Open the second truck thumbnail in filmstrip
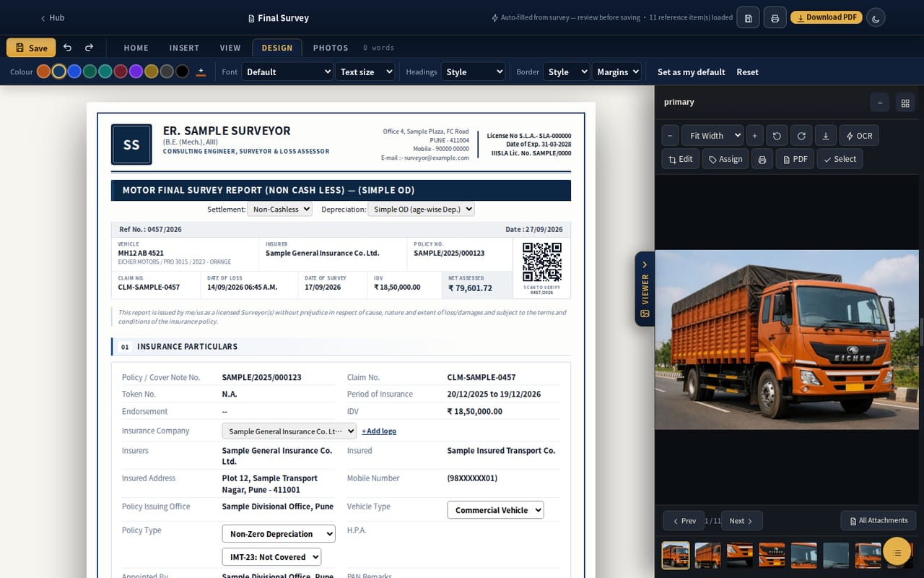Image resolution: width=924 pixels, height=578 pixels. [707, 555]
